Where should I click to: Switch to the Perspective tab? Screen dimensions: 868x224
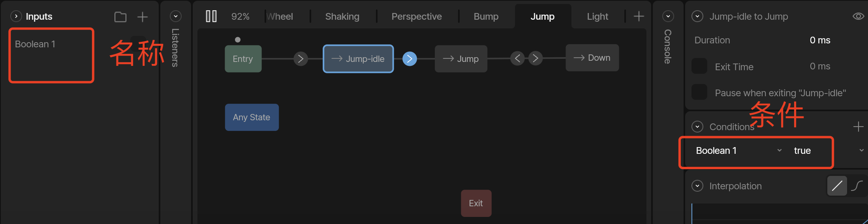click(417, 17)
